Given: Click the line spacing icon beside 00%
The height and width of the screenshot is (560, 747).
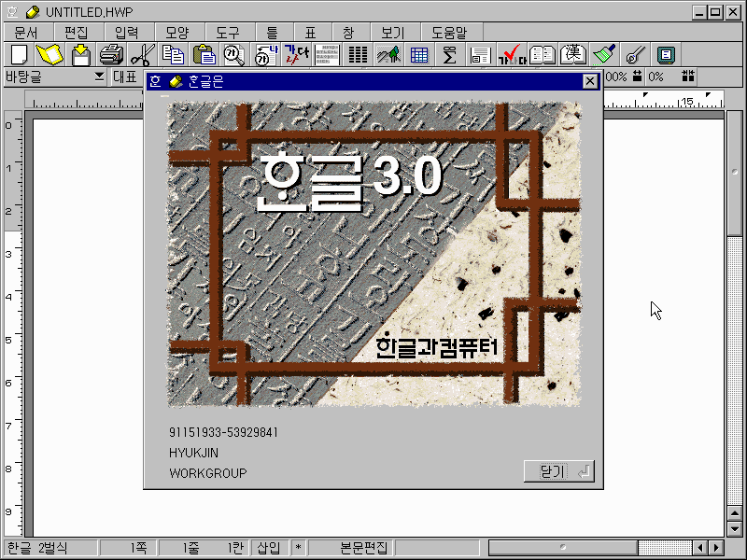Looking at the screenshot, I should pyautogui.click(x=637, y=76).
